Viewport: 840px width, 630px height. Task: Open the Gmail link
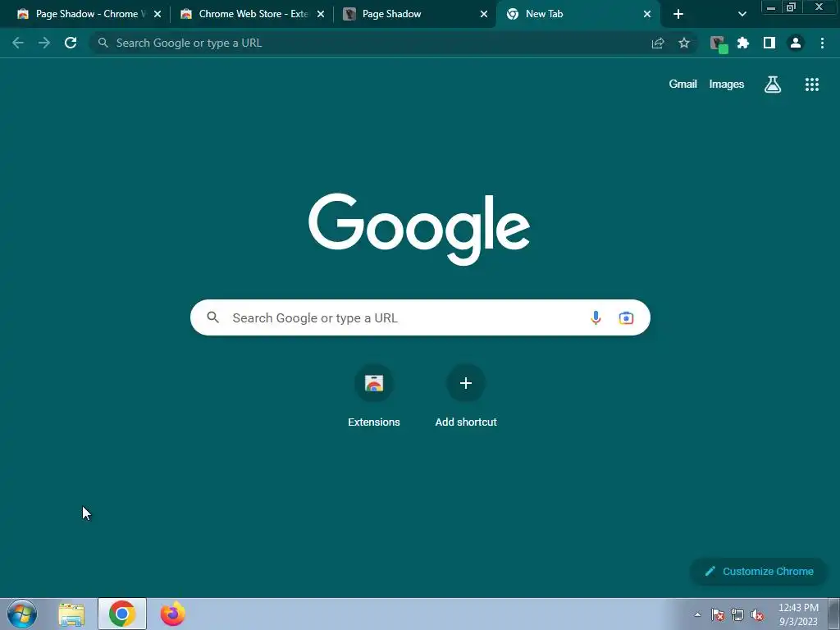tap(682, 84)
